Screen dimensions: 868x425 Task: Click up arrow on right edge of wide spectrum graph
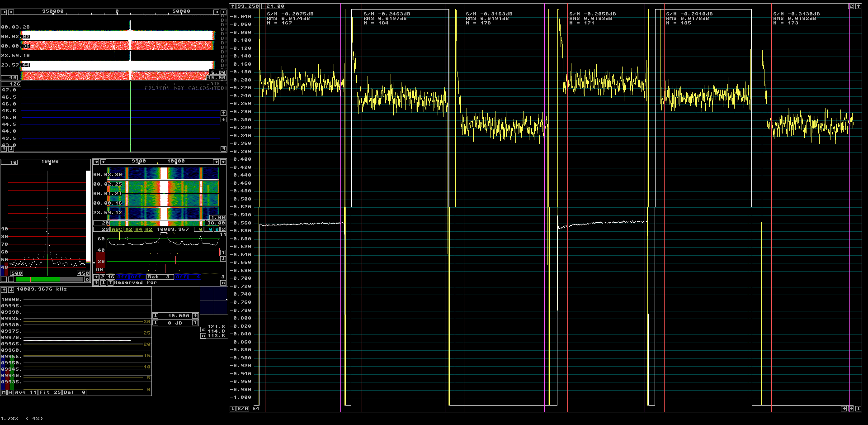[223, 113]
